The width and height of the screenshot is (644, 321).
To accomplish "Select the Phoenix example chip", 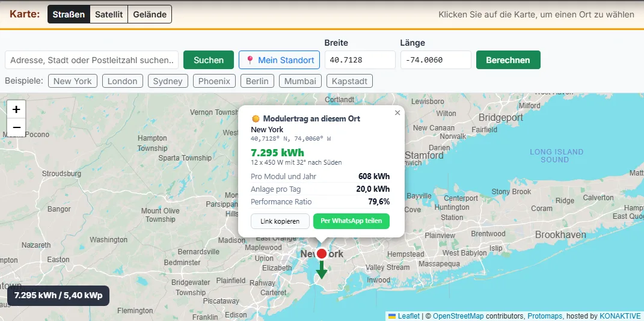I will pos(214,81).
